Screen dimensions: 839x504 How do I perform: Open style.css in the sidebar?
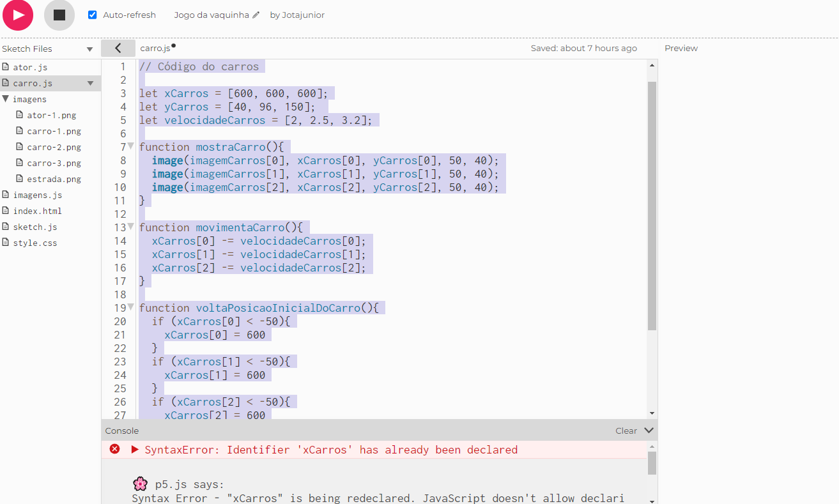(35, 243)
